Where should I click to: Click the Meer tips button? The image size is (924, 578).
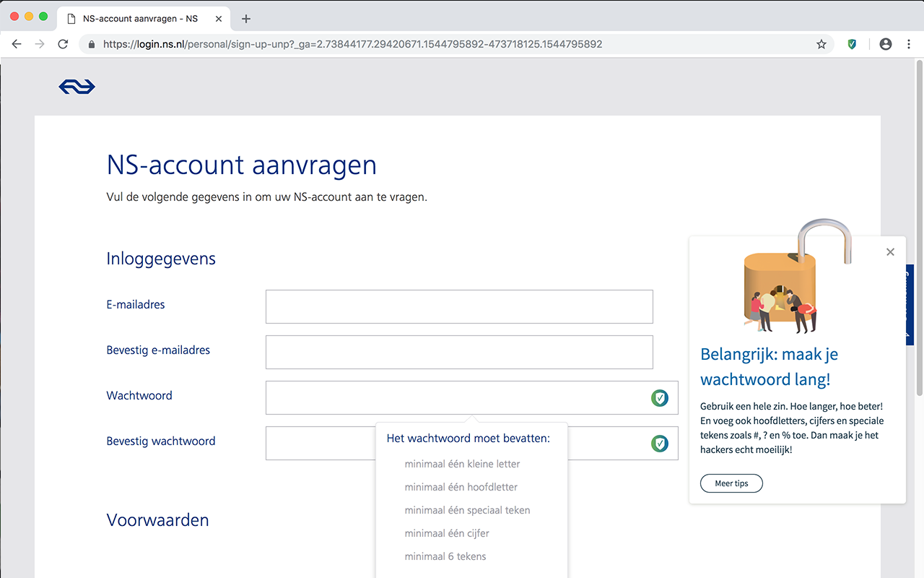point(731,483)
